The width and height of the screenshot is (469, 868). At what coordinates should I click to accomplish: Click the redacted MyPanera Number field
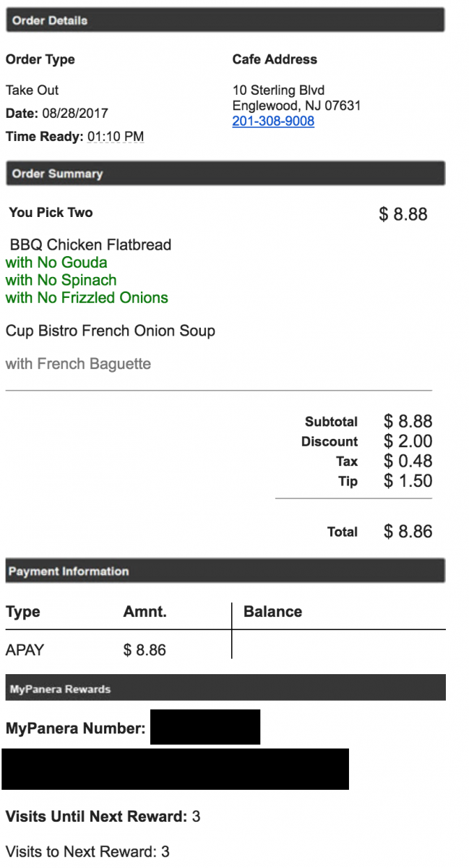[205, 728]
